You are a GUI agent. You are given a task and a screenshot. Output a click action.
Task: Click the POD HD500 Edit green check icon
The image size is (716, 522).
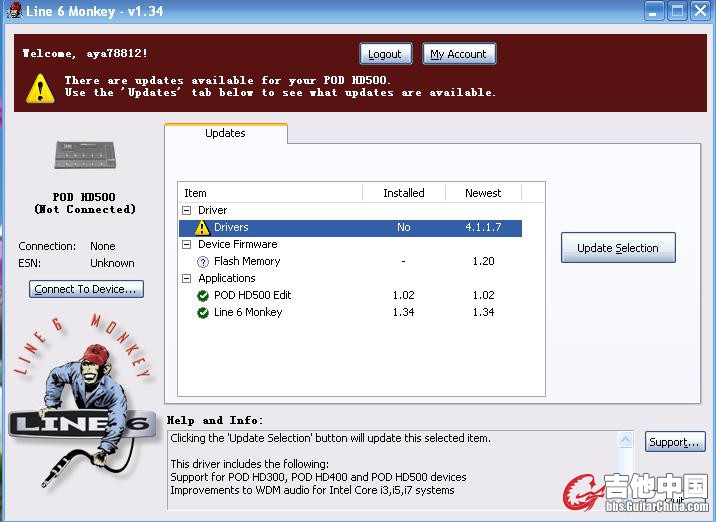coord(202,296)
